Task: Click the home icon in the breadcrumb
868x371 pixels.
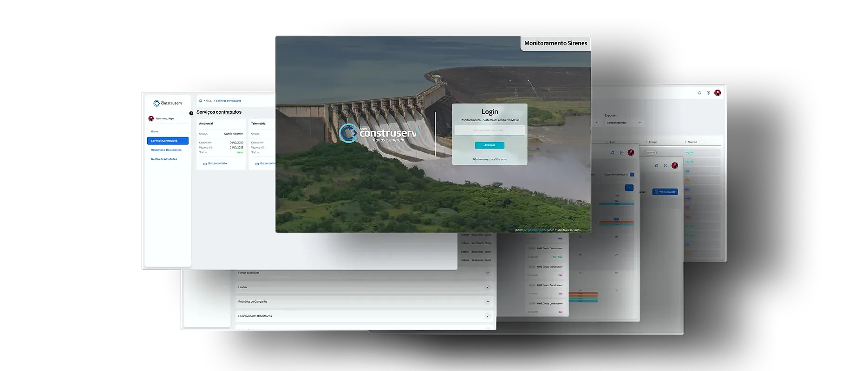Action: coord(201,101)
